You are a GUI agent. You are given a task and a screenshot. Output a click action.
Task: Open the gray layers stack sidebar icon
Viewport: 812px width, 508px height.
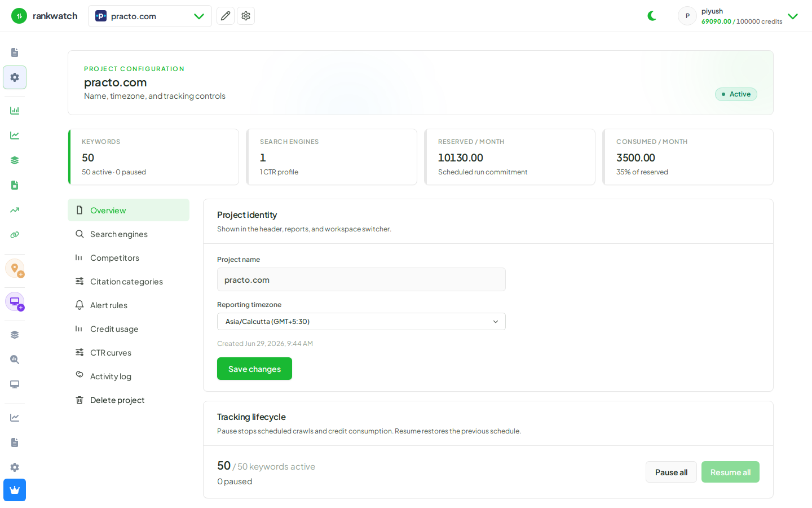tap(15, 335)
